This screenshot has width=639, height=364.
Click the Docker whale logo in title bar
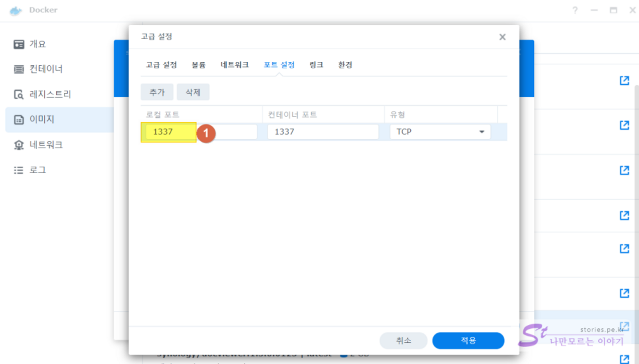(16, 10)
